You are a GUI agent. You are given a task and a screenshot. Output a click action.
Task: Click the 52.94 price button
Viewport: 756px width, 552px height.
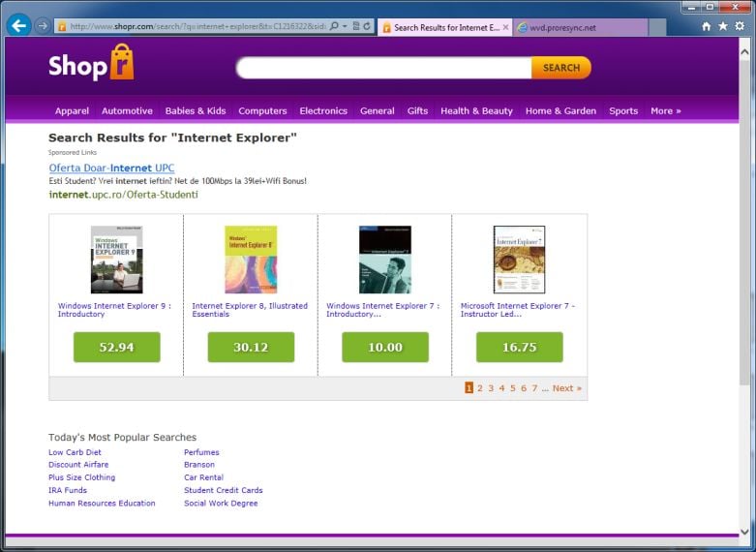117,347
